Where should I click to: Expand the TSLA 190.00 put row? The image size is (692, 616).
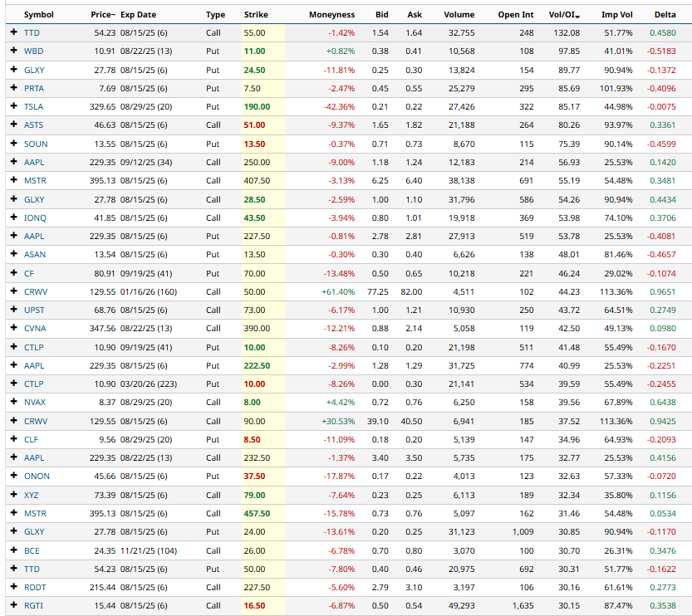click(x=13, y=106)
